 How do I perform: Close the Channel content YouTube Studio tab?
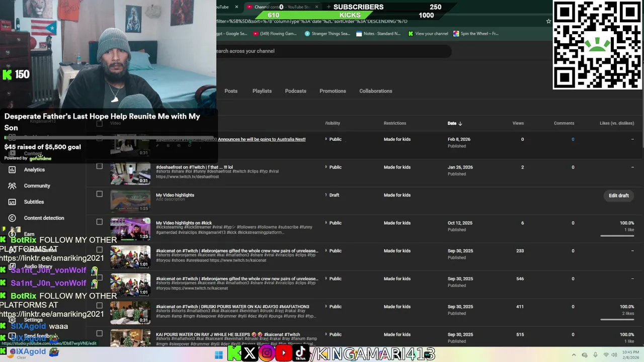pyautogui.click(x=317, y=7)
